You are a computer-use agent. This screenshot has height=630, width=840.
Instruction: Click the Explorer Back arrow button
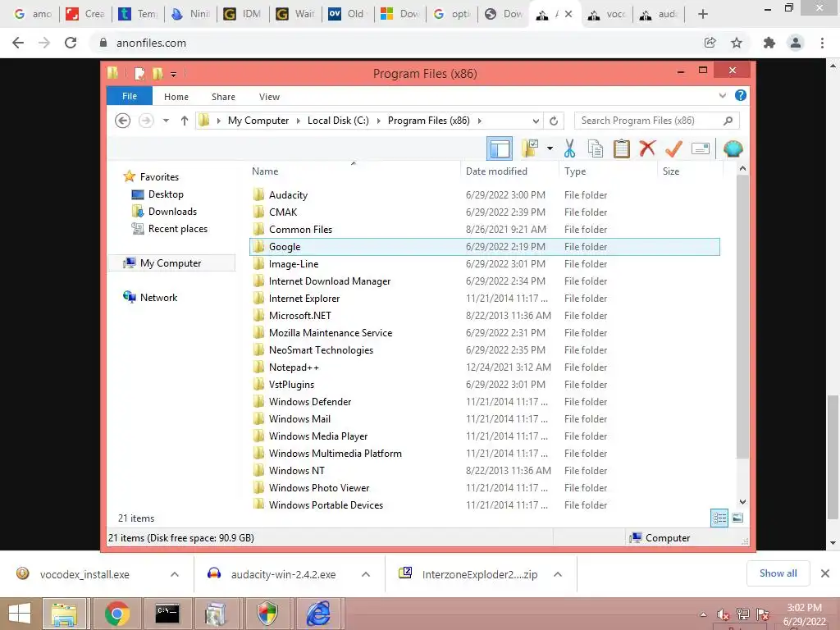click(123, 121)
